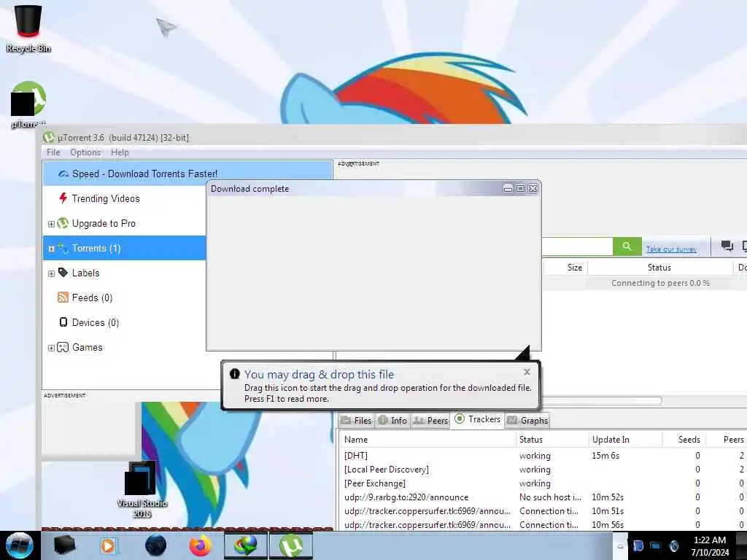
Task: Expand the Labels tree node
Action: (52, 273)
